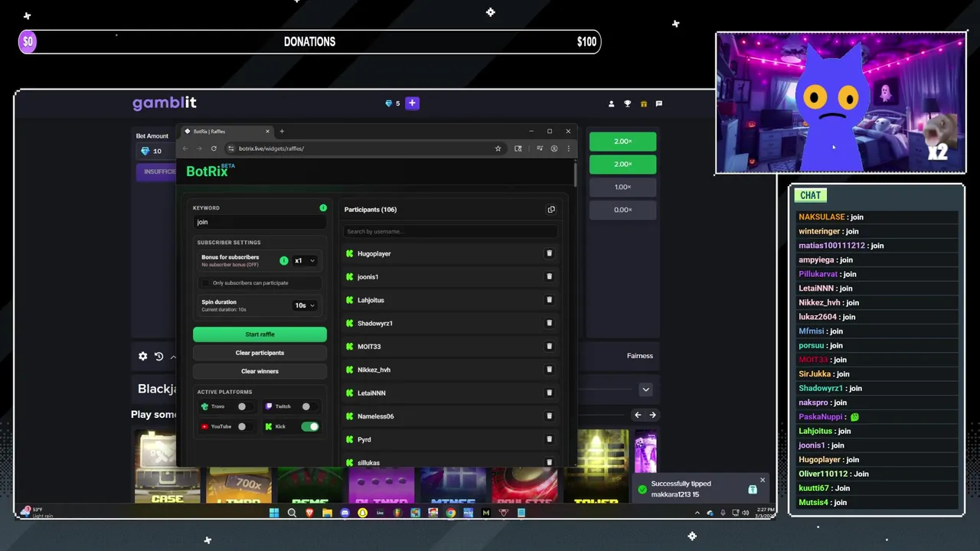Delete participant Hugoplayer with trash icon
This screenshot has height=551, width=980.
point(549,253)
